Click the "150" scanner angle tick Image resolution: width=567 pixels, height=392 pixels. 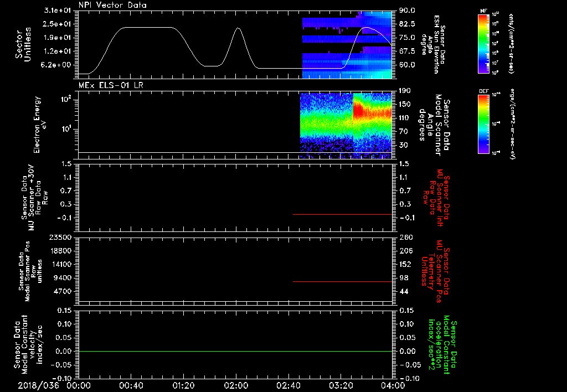pos(405,104)
